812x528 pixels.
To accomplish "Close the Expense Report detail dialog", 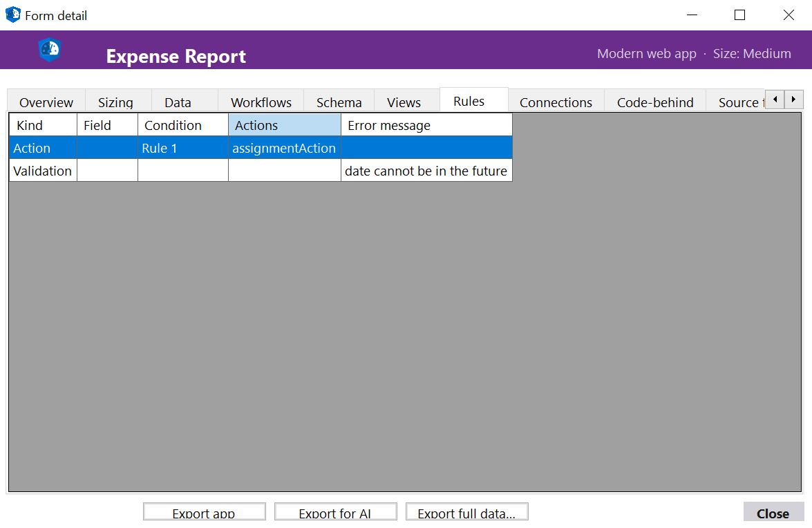I will coord(773,513).
